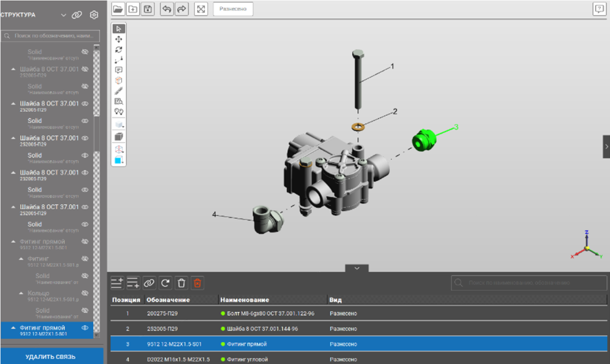Click the save diskette icon
Viewport: 610px width, 364px height.
pyautogui.click(x=147, y=9)
